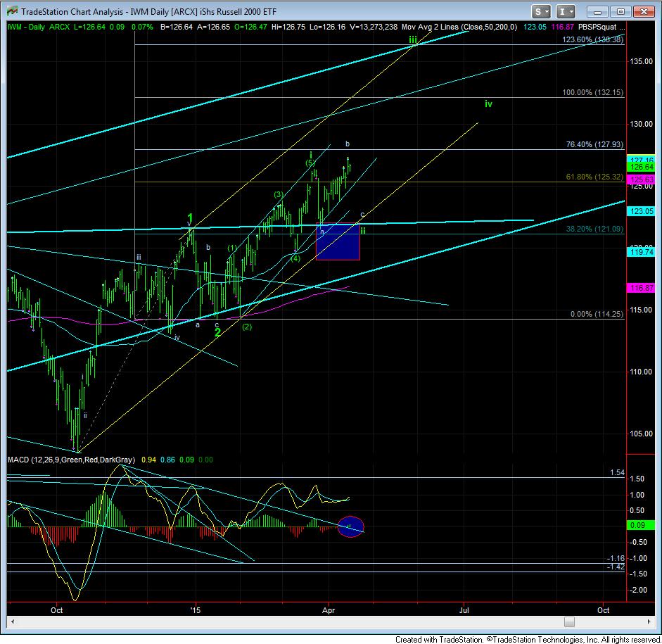Click the -1.16 MACD level label
The height and width of the screenshot is (644, 662).
point(616,558)
